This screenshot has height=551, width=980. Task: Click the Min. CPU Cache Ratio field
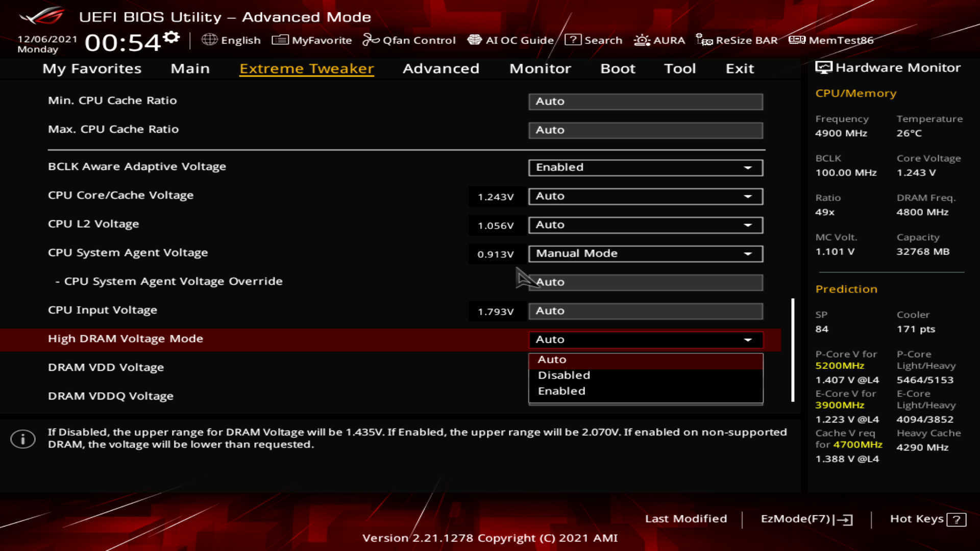pyautogui.click(x=645, y=102)
